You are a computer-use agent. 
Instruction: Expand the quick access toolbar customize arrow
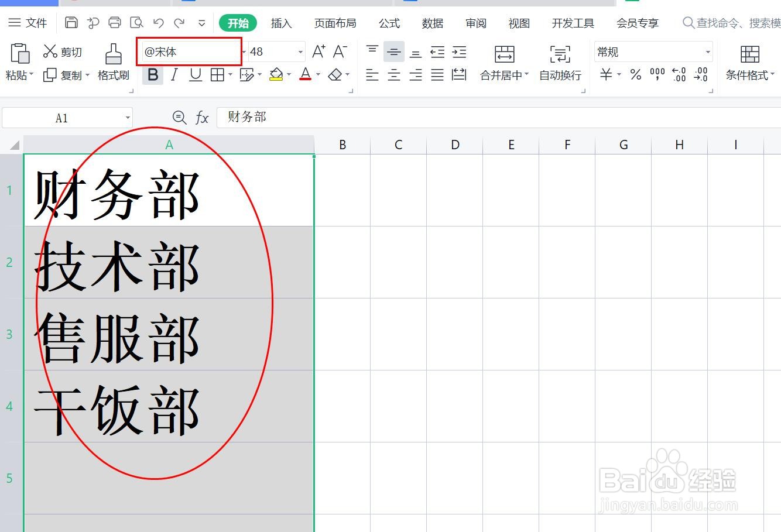click(201, 23)
